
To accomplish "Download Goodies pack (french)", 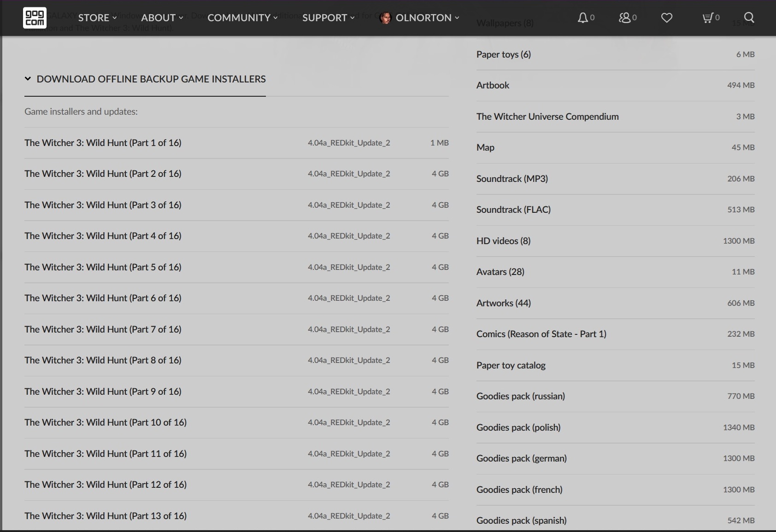I will tap(616, 490).
